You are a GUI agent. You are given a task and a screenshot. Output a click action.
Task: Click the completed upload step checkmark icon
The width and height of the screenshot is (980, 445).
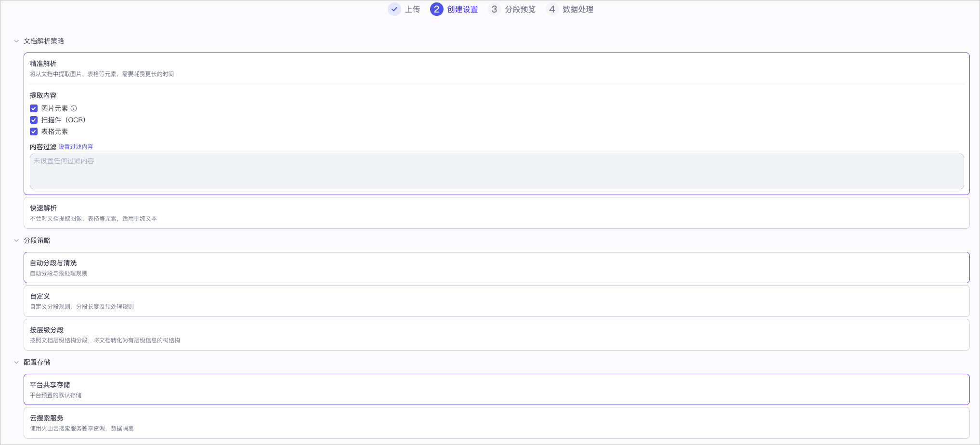(394, 9)
